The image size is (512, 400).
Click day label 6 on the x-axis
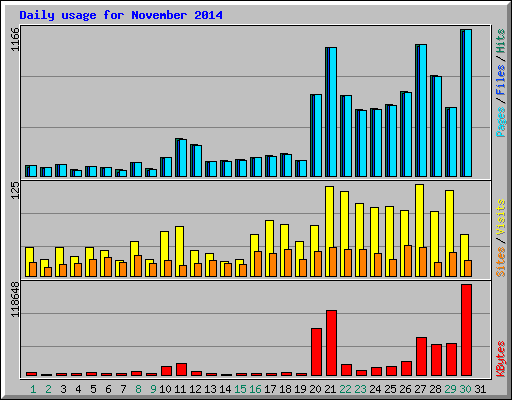(108, 389)
